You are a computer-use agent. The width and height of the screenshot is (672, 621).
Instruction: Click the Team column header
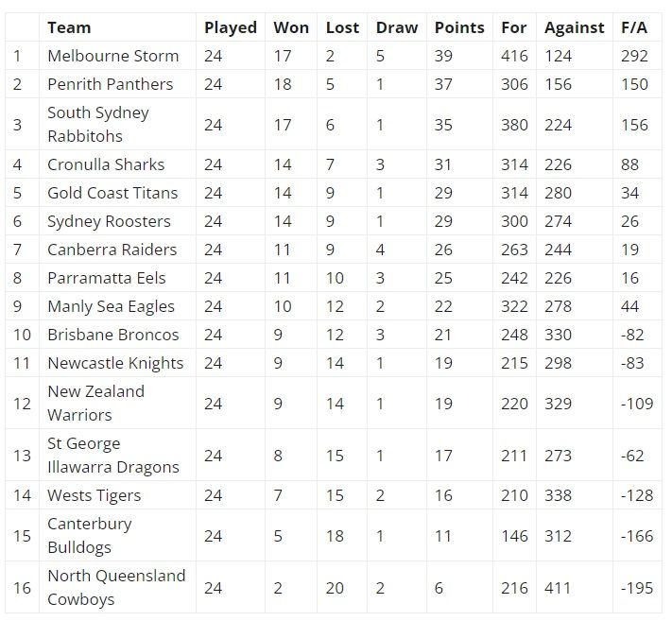(x=69, y=27)
